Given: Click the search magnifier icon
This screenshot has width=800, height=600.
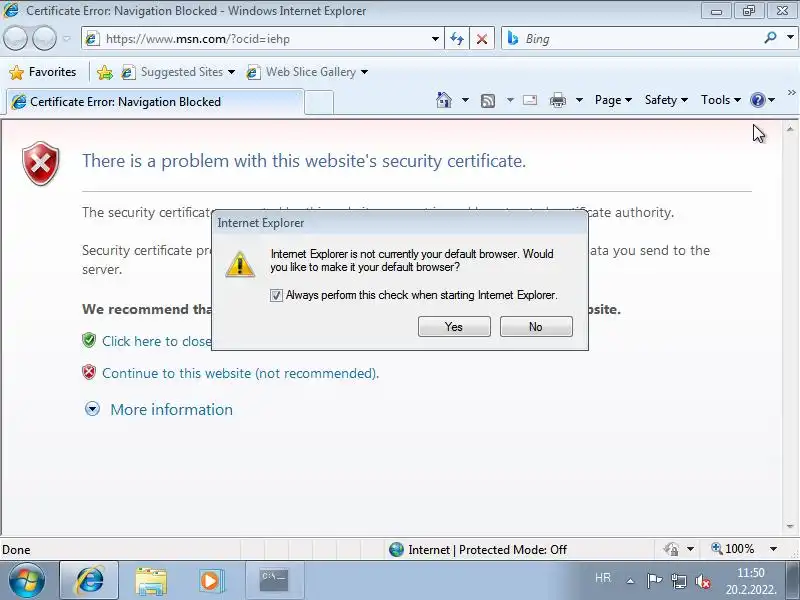Looking at the screenshot, I should (771, 38).
